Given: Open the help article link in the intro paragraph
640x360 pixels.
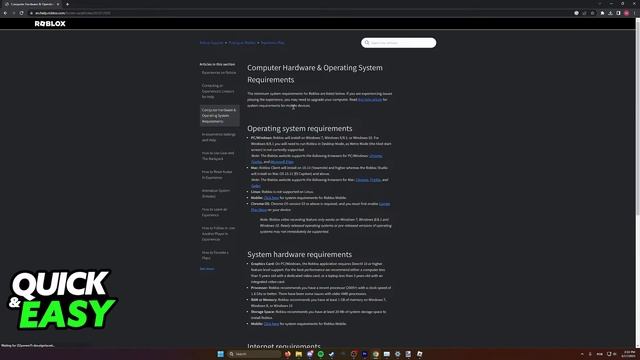Looking at the screenshot, I should tap(370, 100).
